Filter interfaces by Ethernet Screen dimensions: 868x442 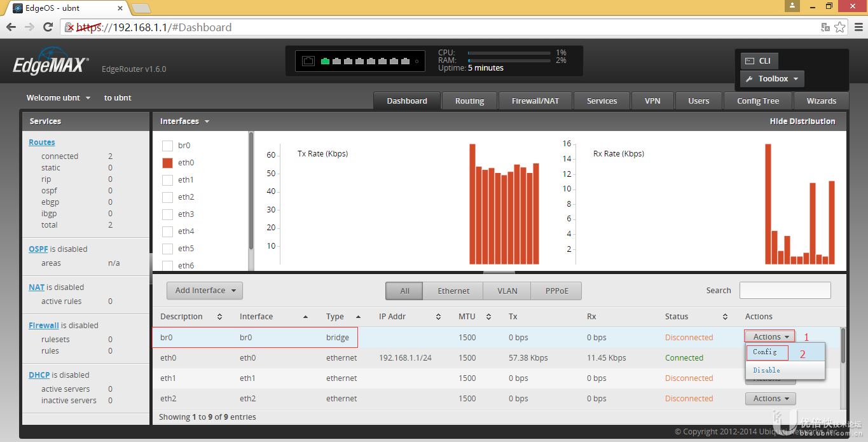[x=453, y=291]
